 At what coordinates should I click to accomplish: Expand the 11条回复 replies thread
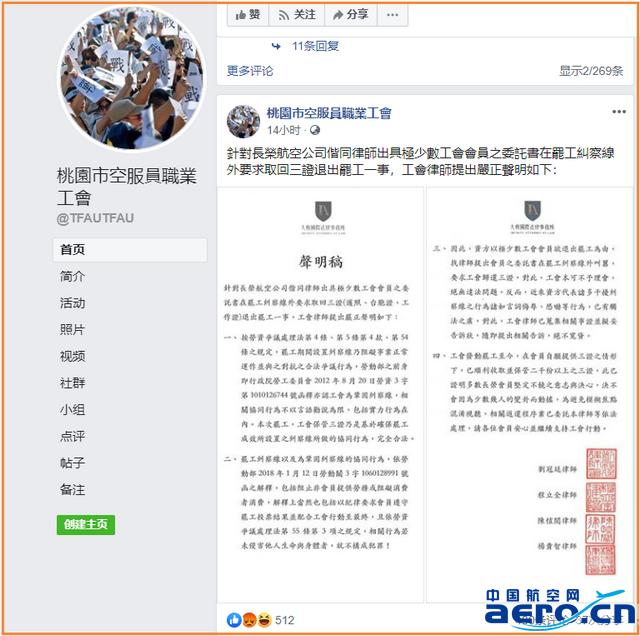[x=315, y=46]
